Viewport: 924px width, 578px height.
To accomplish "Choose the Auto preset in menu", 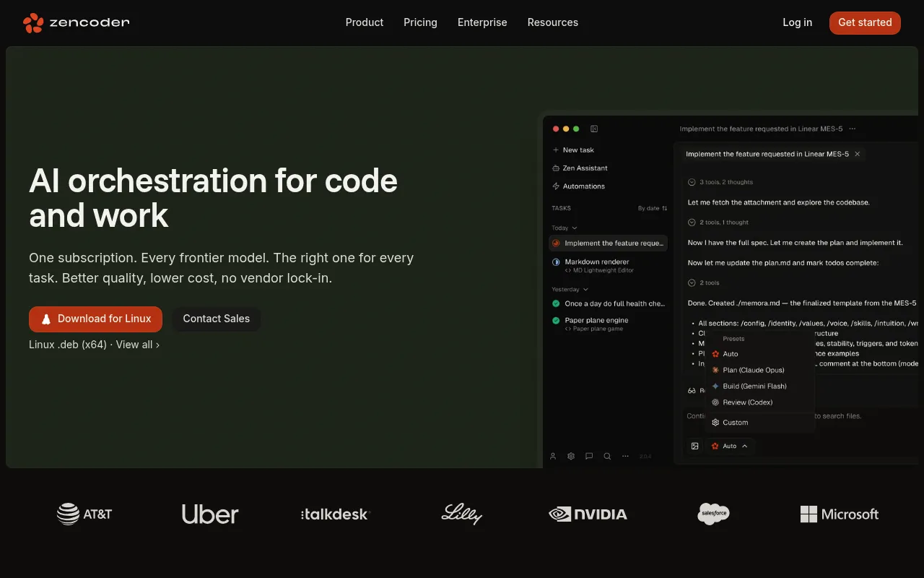I will (759, 354).
